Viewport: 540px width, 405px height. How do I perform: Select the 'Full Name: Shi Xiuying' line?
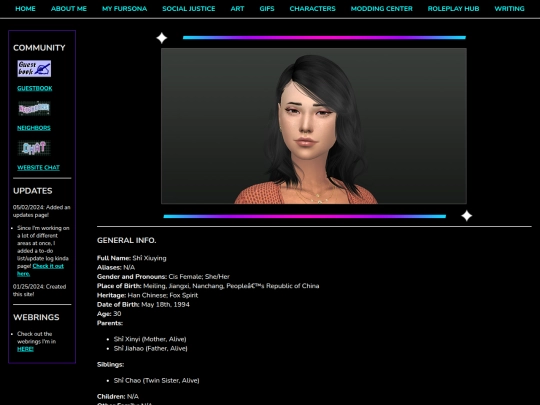132,258
